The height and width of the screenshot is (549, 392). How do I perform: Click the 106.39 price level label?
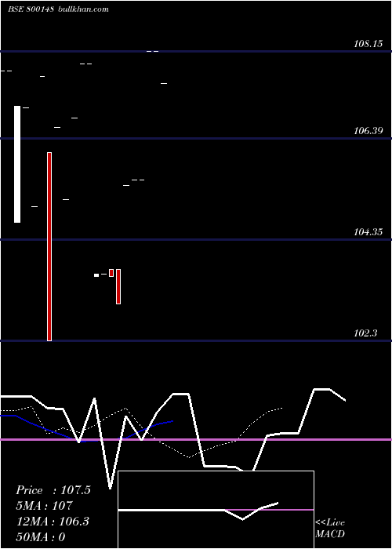pyautogui.click(x=368, y=131)
